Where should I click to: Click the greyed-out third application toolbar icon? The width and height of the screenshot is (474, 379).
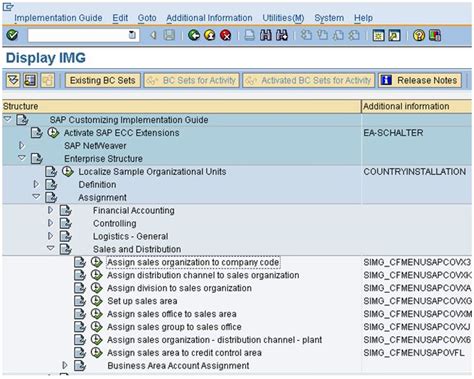tap(47, 80)
